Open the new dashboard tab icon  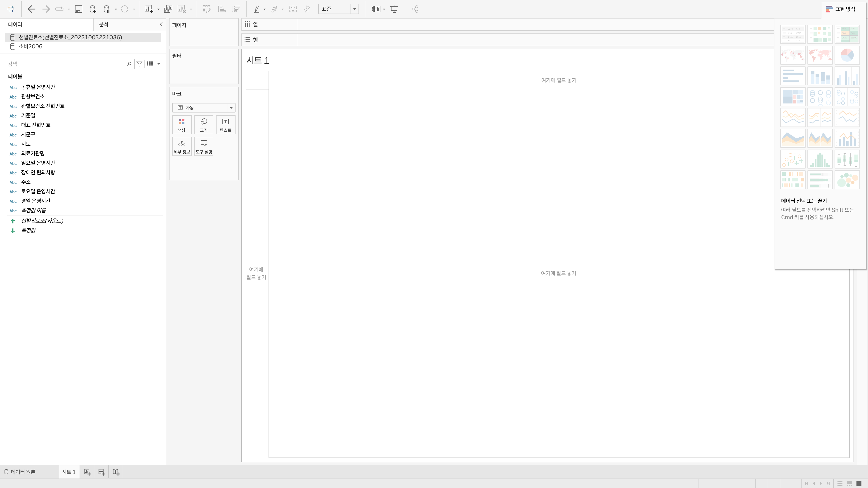[101, 472]
